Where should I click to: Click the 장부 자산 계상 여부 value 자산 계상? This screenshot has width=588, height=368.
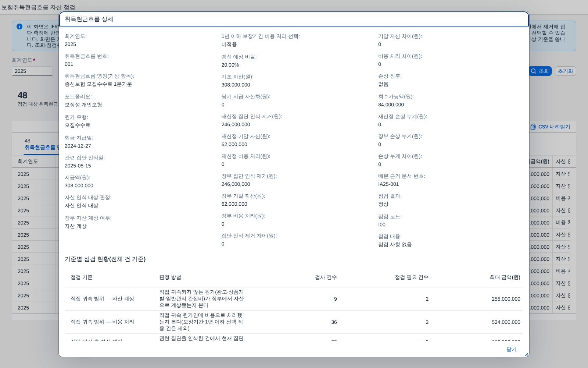pos(76,226)
